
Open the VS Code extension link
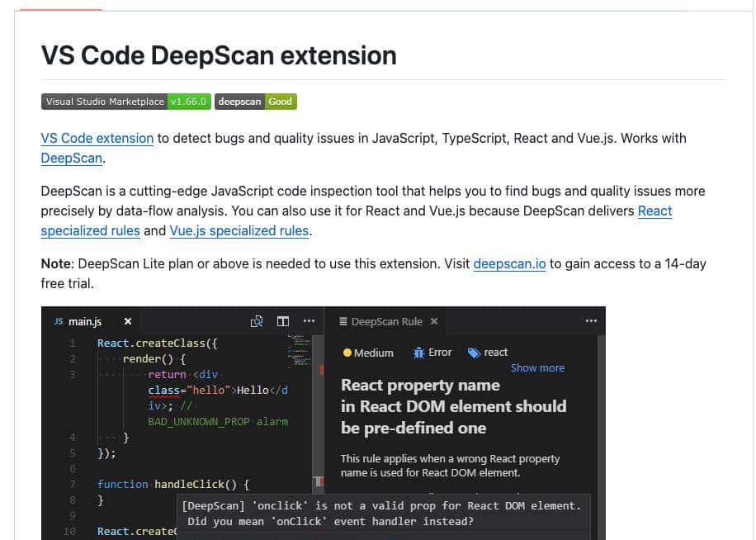click(x=97, y=138)
